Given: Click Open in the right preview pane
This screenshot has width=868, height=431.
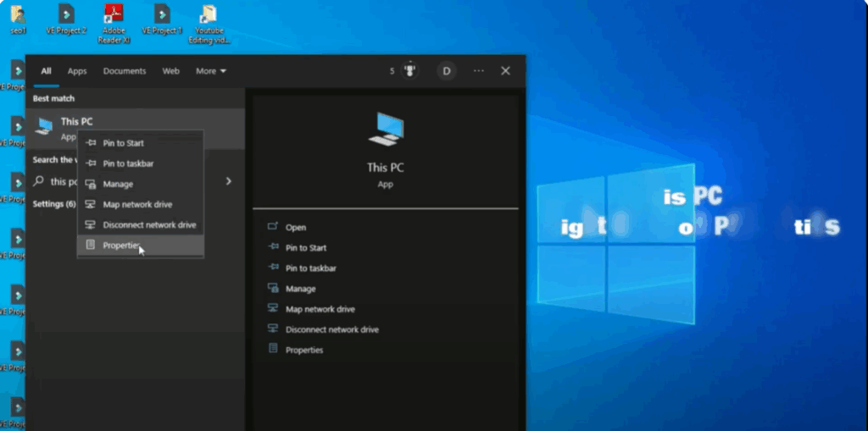Looking at the screenshot, I should click(296, 228).
